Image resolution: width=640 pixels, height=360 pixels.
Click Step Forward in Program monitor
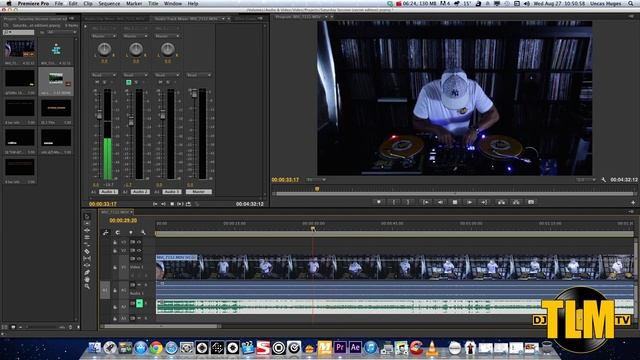pyautogui.click(x=469, y=202)
